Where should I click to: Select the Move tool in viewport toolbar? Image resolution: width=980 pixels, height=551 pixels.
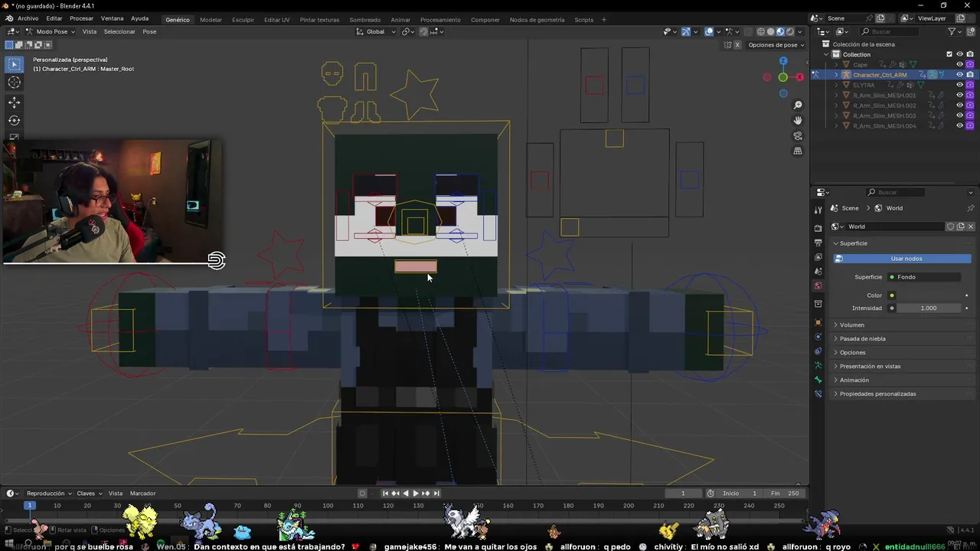pyautogui.click(x=15, y=102)
